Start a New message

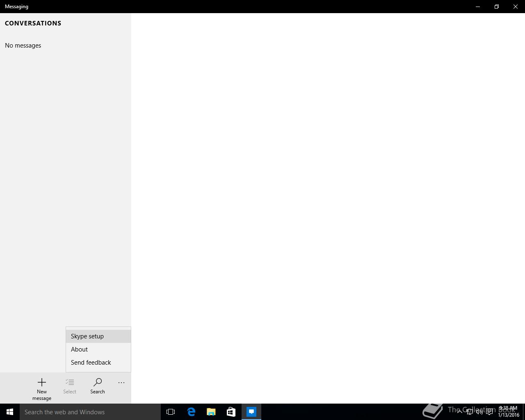(42, 388)
